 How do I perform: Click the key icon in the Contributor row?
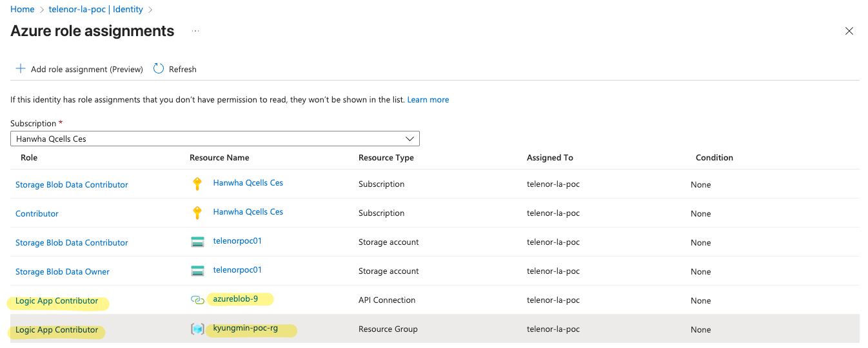pyautogui.click(x=197, y=213)
